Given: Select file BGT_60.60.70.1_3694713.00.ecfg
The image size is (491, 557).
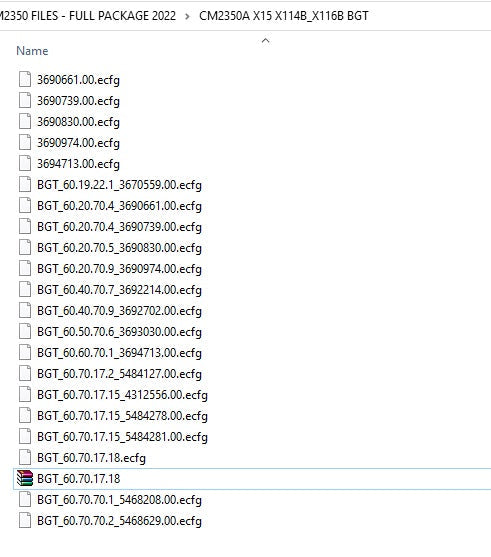Looking at the screenshot, I should tap(119, 353).
